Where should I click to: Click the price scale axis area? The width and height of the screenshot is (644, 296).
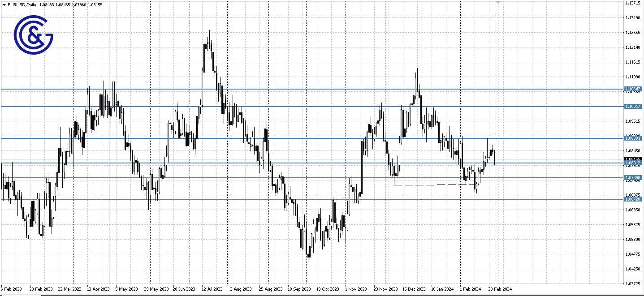tap(635, 224)
